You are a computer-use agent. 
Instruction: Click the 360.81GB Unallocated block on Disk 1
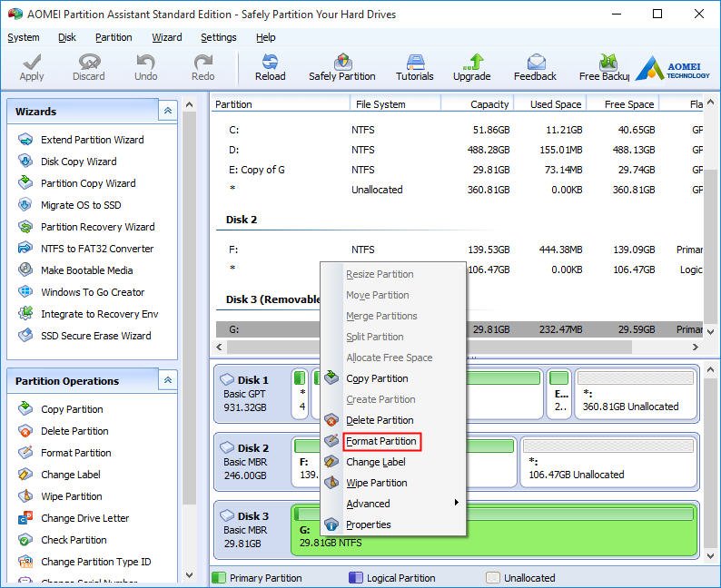tap(636, 394)
